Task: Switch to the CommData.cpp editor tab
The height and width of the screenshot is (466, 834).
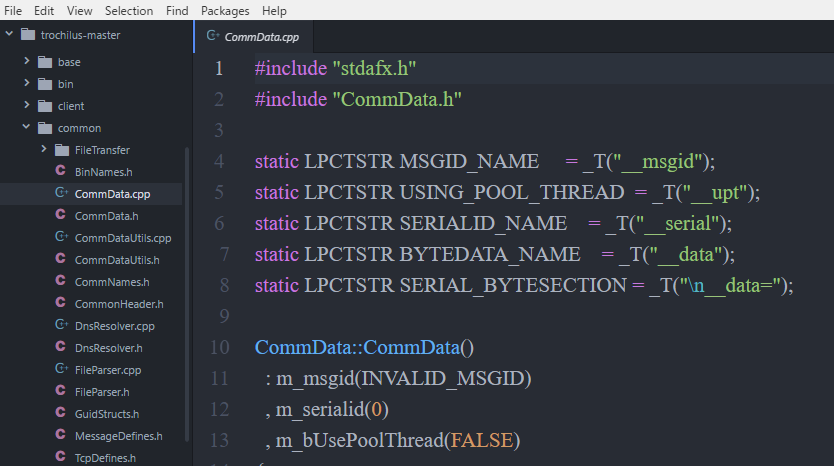Action: [x=254, y=37]
